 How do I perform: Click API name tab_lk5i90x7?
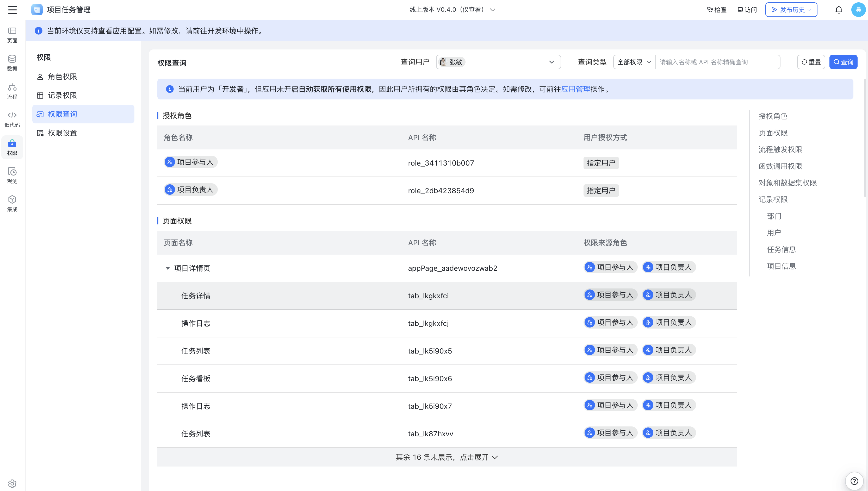(x=430, y=406)
